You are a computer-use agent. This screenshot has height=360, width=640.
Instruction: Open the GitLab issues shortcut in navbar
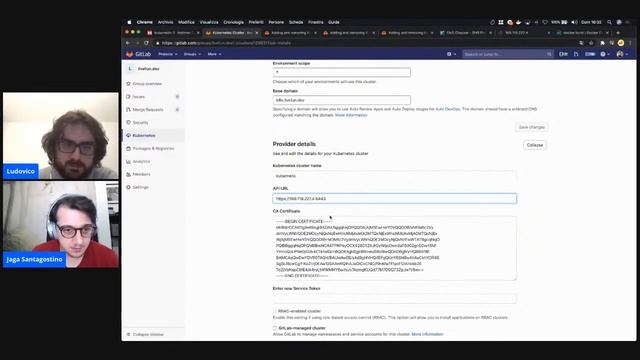[x=563, y=54]
